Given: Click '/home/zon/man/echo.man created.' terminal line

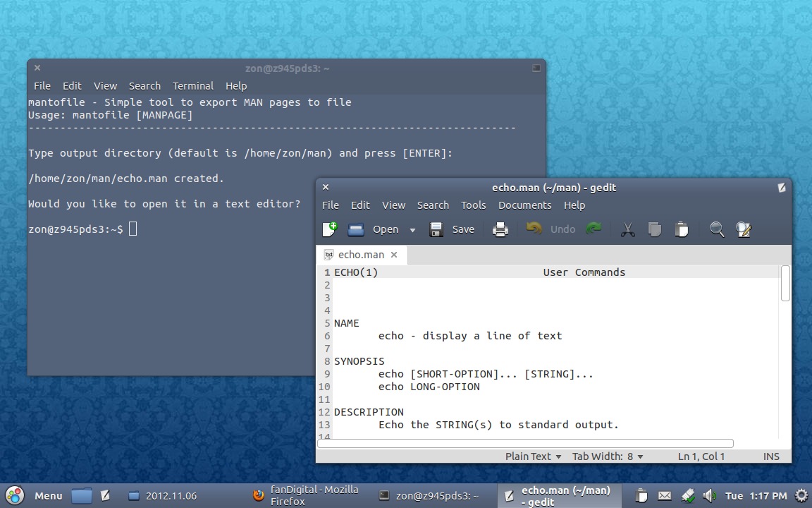Looking at the screenshot, I should pyautogui.click(x=126, y=179).
